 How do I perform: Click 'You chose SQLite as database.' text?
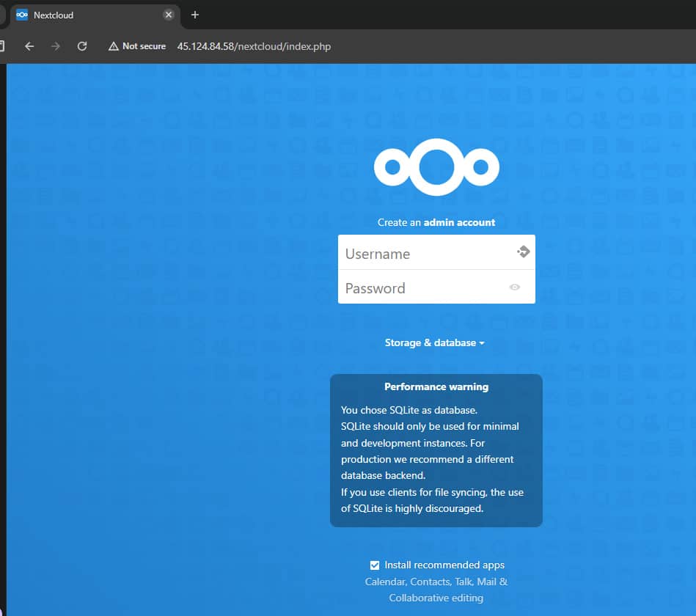click(x=409, y=410)
